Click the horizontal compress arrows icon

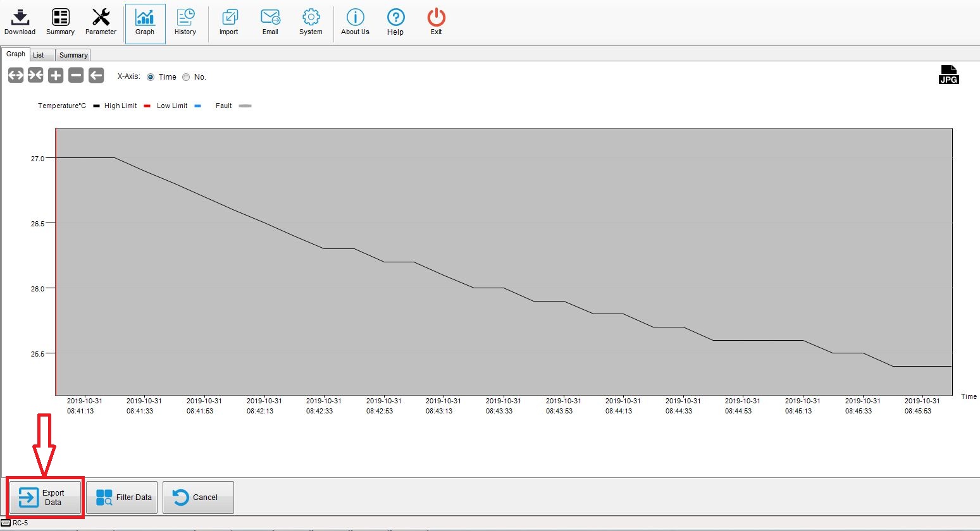tap(35, 76)
